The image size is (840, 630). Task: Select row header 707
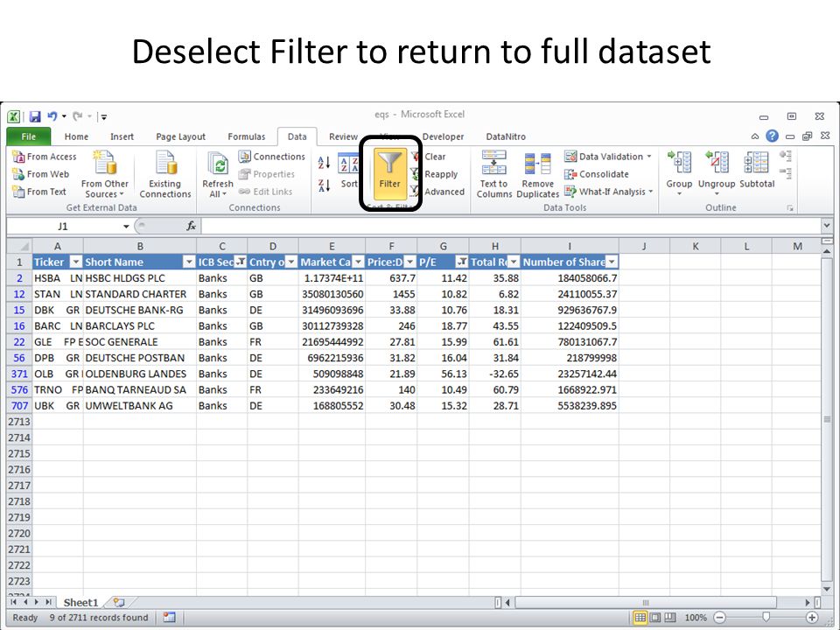click(x=19, y=405)
